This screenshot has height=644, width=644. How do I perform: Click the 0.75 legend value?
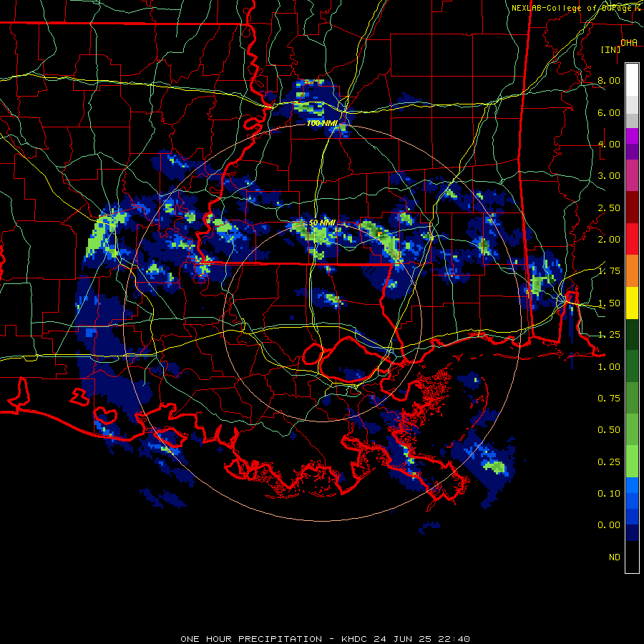[x=609, y=399]
